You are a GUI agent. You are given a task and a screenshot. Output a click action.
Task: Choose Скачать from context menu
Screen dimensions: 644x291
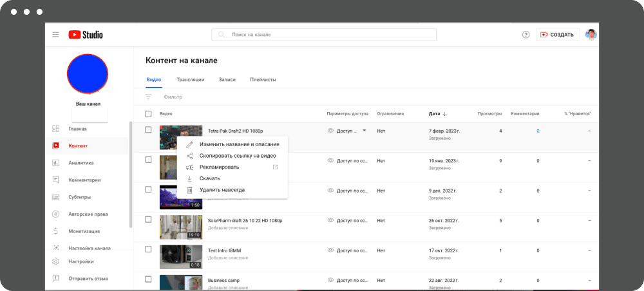tap(232, 178)
